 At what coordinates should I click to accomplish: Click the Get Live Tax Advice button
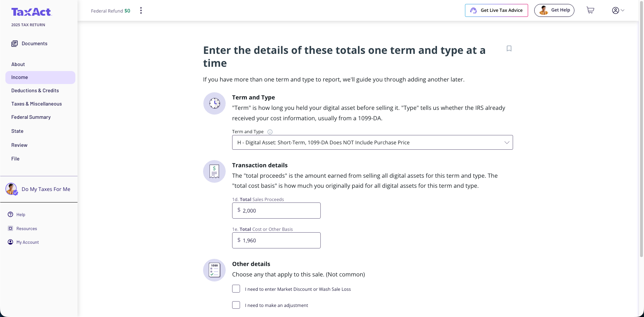(496, 10)
